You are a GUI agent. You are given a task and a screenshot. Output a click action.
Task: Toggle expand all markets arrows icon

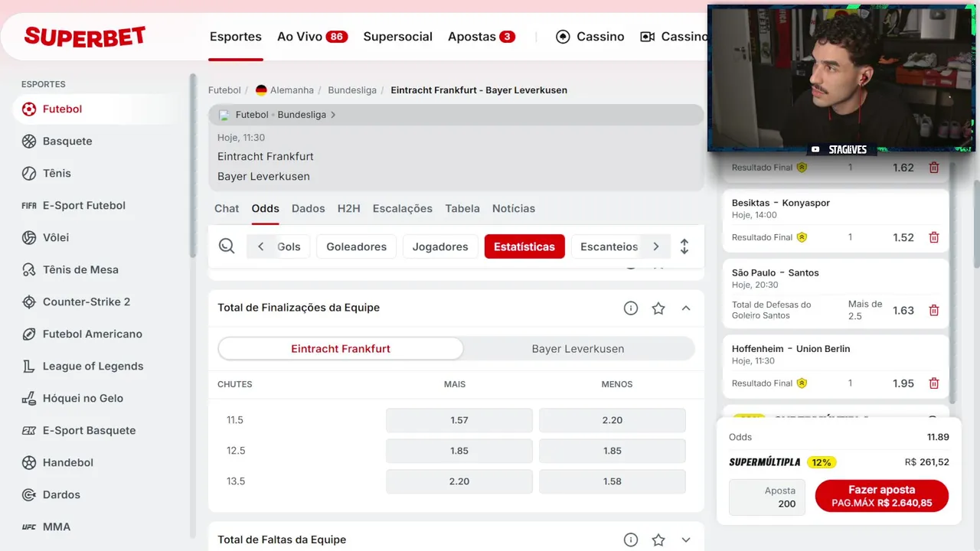pyautogui.click(x=684, y=246)
